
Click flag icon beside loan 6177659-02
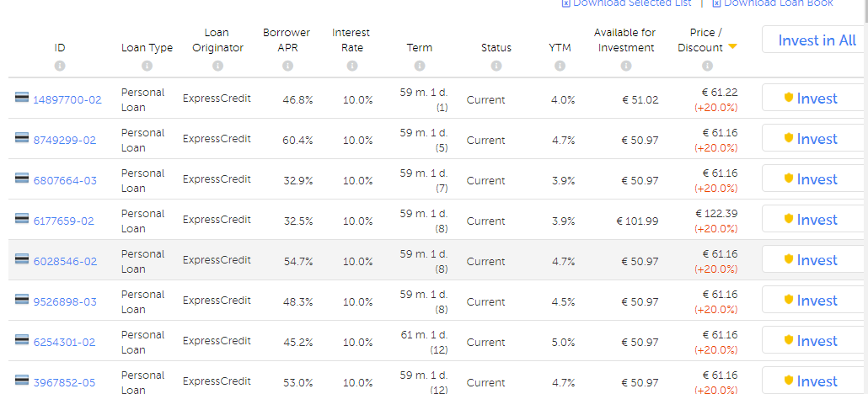[x=22, y=220]
